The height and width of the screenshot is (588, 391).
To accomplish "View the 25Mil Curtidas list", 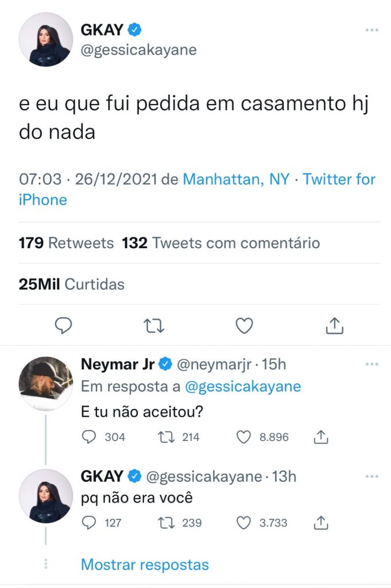I will click(x=71, y=284).
